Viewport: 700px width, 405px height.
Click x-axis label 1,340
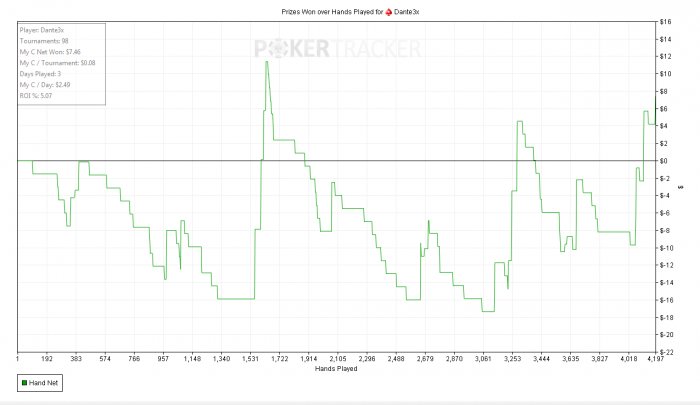point(221,359)
